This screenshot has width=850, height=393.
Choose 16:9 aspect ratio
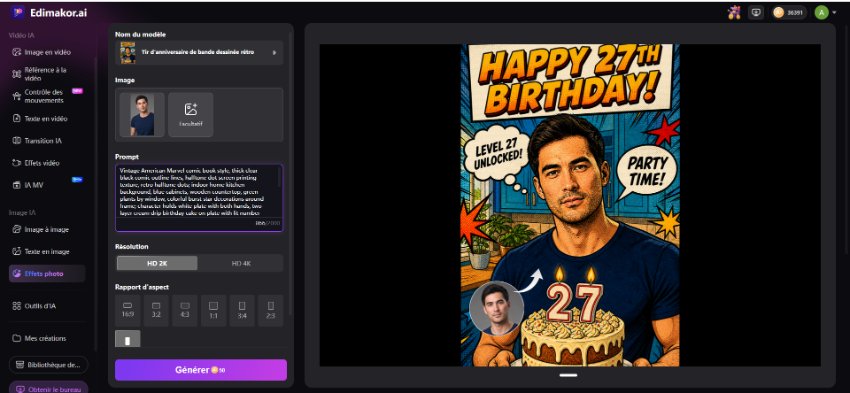pyautogui.click(x=128, y=311)
